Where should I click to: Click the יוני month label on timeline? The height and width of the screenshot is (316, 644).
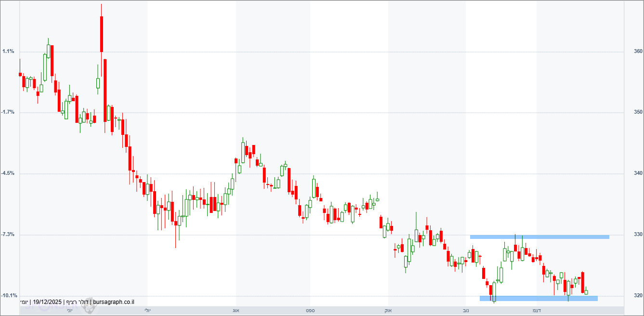69,311
